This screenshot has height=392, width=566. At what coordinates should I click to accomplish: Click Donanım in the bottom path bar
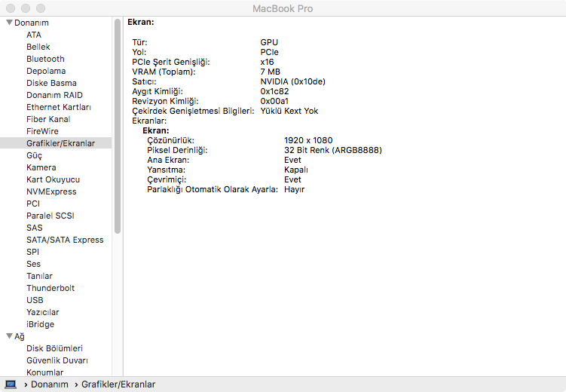(50, 384)
